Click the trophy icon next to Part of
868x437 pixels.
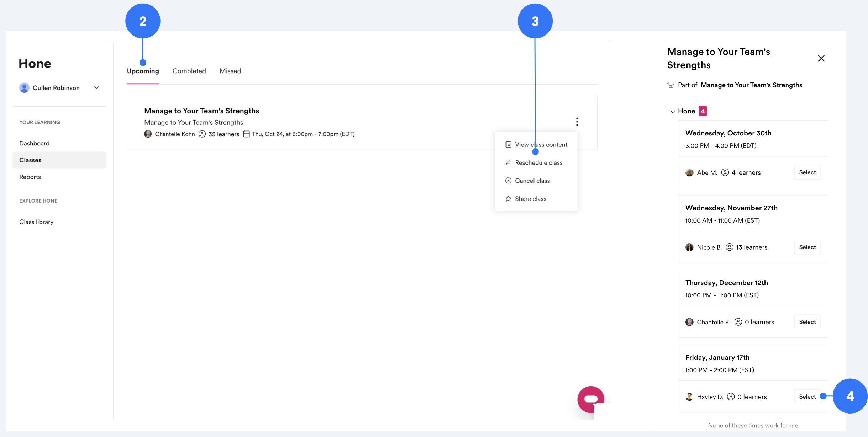click(x=671, y=85)
